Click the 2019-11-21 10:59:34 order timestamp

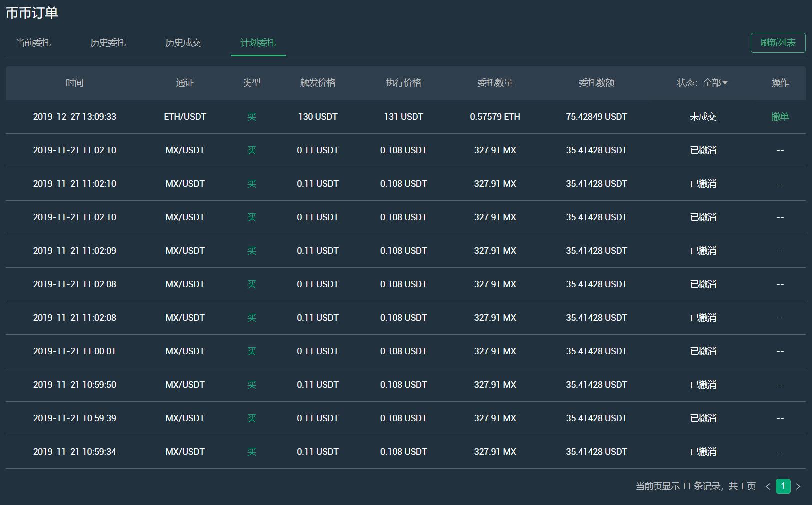pos(75,452)
